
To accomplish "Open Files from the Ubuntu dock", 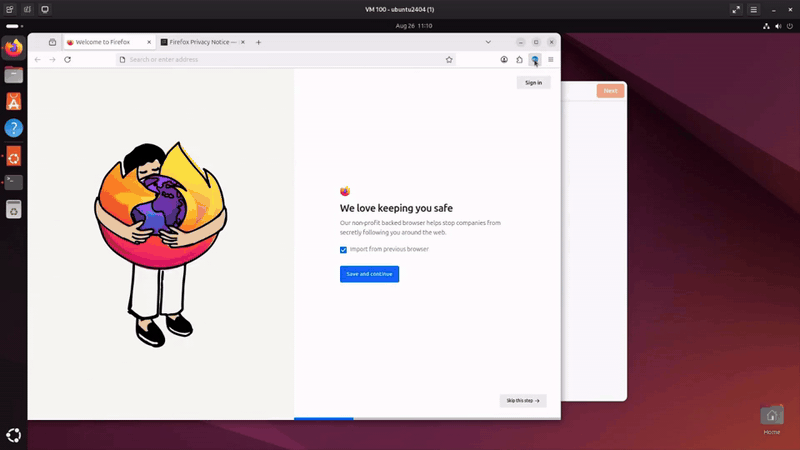I will (14, 75).
